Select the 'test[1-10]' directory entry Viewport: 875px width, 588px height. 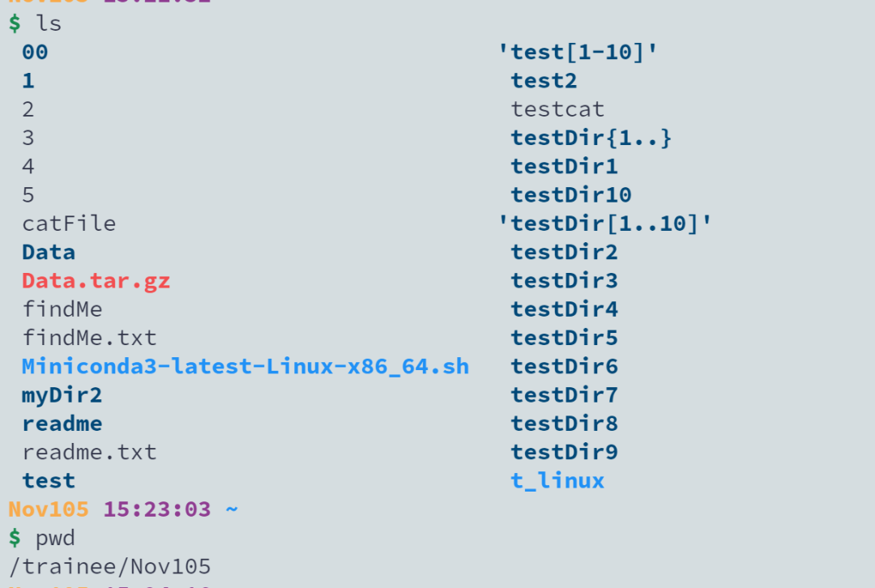click(578, 53)
